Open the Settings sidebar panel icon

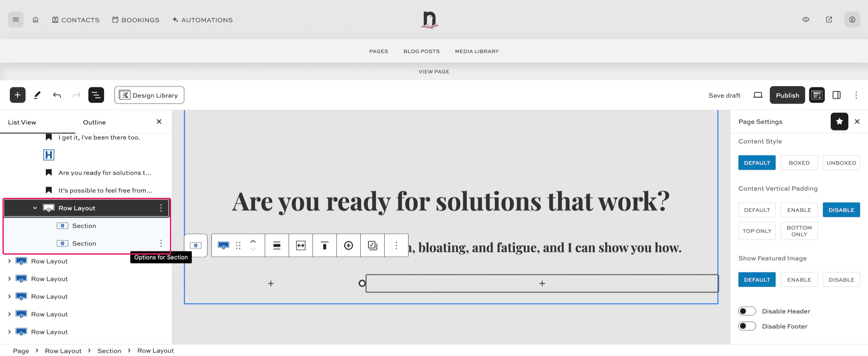pos(837,95)
